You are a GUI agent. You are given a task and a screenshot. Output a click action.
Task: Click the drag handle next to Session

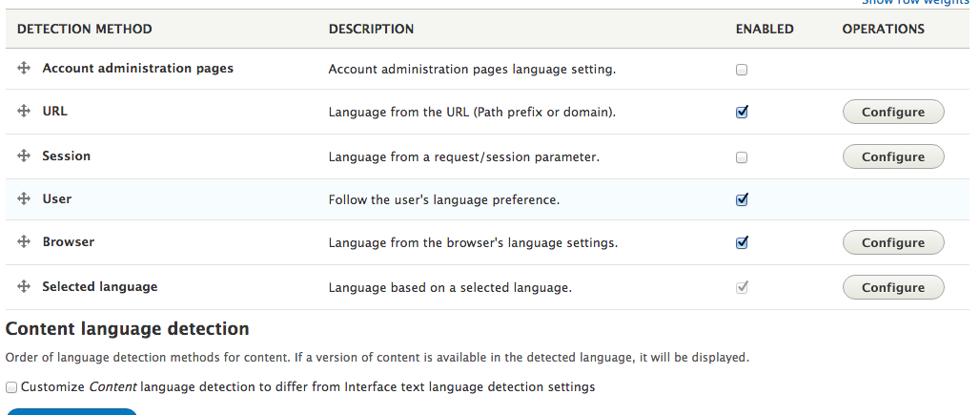(x=24, y=156)
